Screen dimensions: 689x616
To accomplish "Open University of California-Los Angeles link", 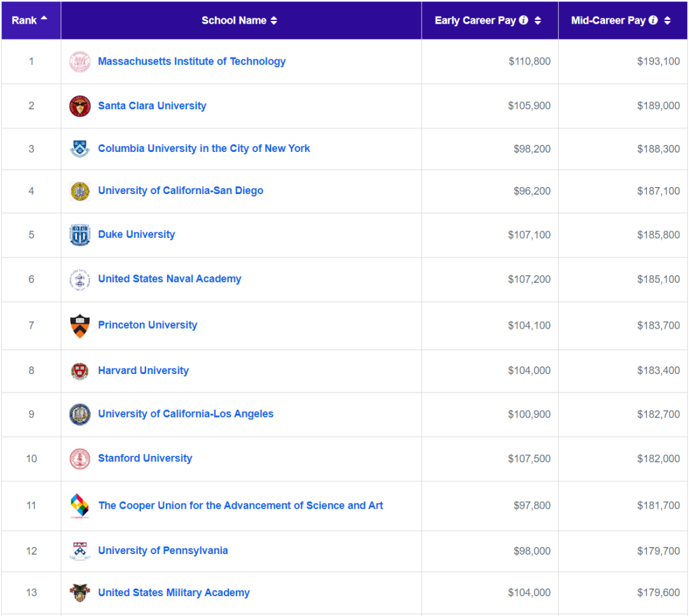I will coord(186,414).
